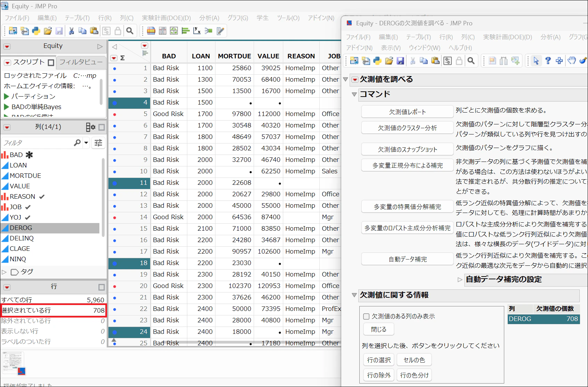
Task: Open the red triangle menu next to Equity
Action: pyautogui.click(x=7, y=47)
